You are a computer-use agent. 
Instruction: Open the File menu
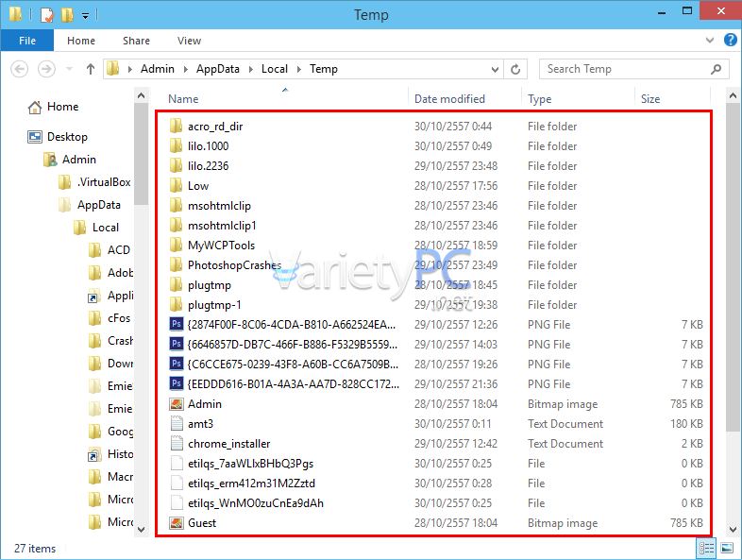(27, 41)
